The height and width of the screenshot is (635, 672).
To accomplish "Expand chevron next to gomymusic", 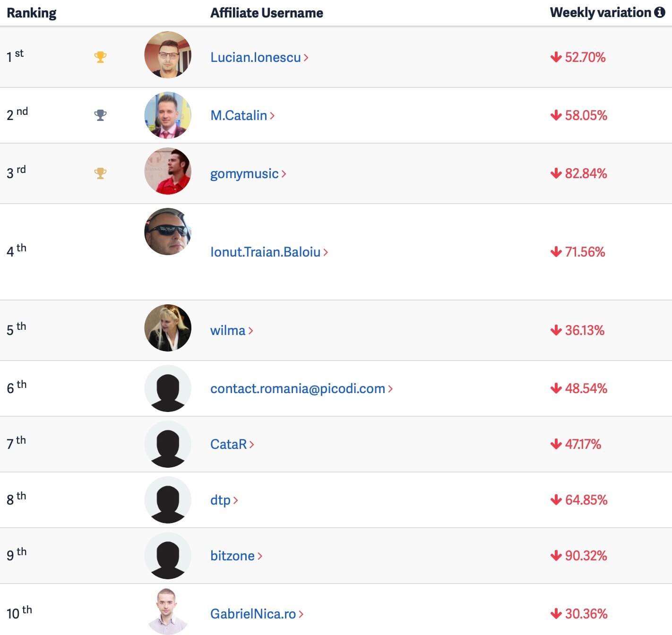I will [x=284, y=174].
